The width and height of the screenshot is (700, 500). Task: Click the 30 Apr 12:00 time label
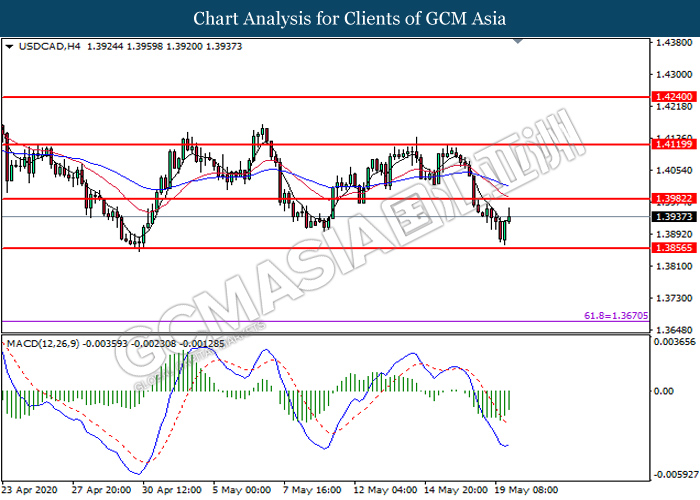pos(172,490)
